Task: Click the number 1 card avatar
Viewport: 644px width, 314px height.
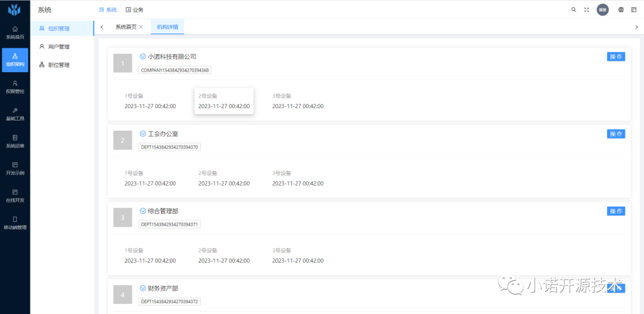Action: [123, 63]
